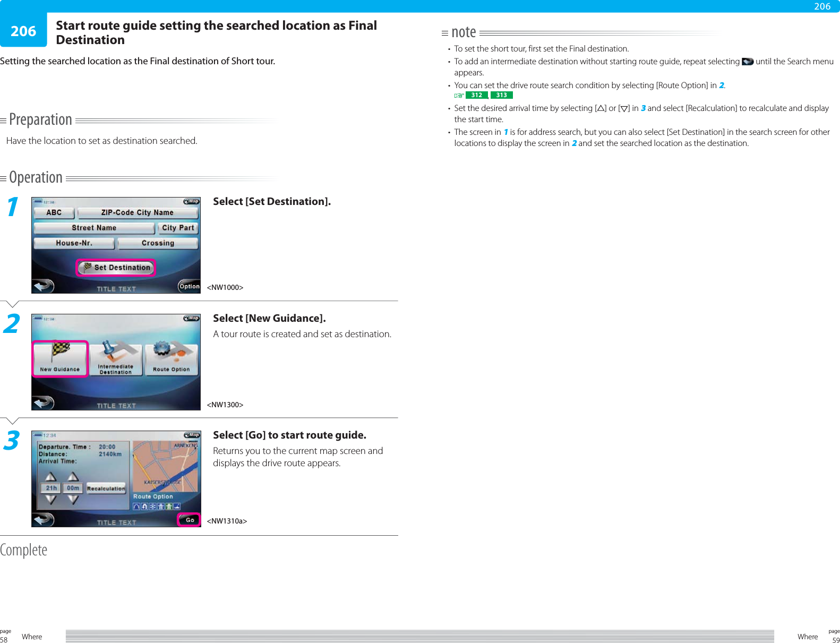This screenshot has height=643, width=840.
Task: Open Map from the NW1300 screen corner
Action: pos(191,319)
